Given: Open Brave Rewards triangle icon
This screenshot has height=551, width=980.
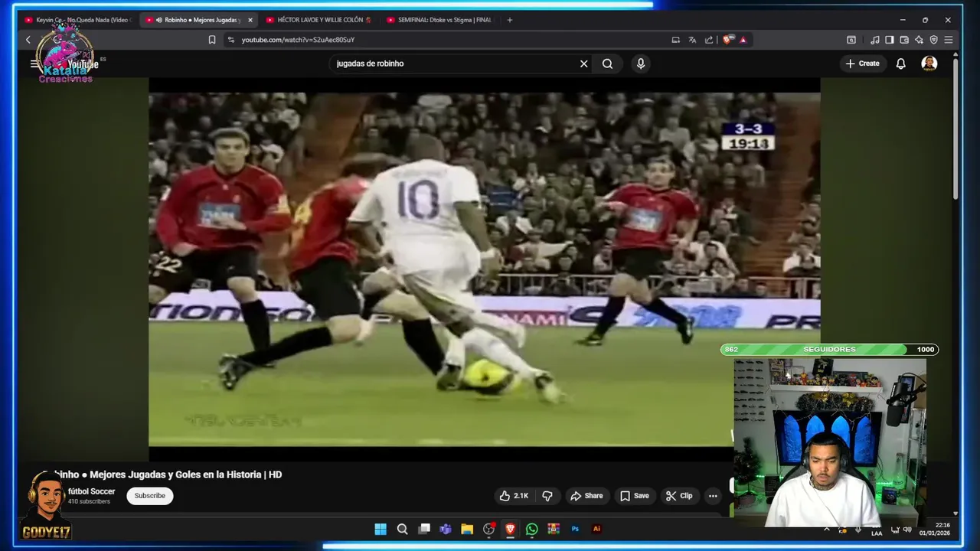Looking at the screenshot, I should 743,40.
